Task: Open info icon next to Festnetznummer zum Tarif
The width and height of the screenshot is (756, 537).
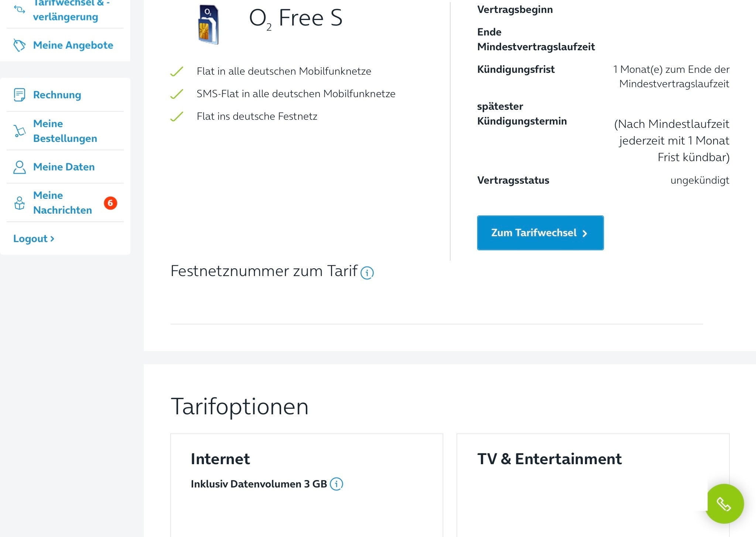Action: click(367, 273)
